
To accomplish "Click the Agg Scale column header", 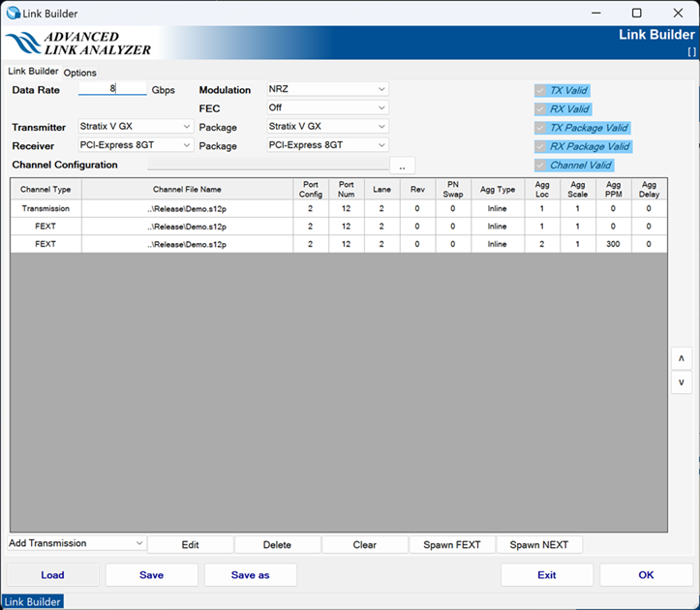I will pyautogui.click(x=578, y=190).
